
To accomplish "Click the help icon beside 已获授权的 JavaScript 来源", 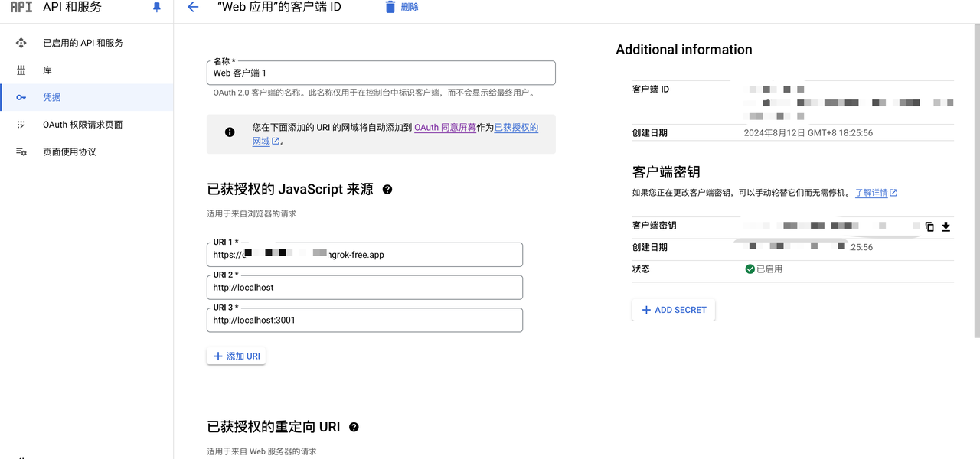I will point(387,189).
